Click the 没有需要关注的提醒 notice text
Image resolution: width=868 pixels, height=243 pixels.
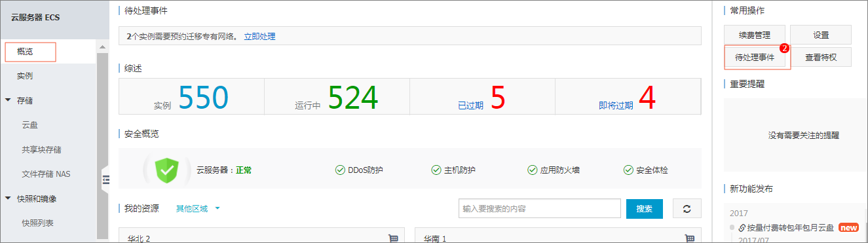coord(804,136)
